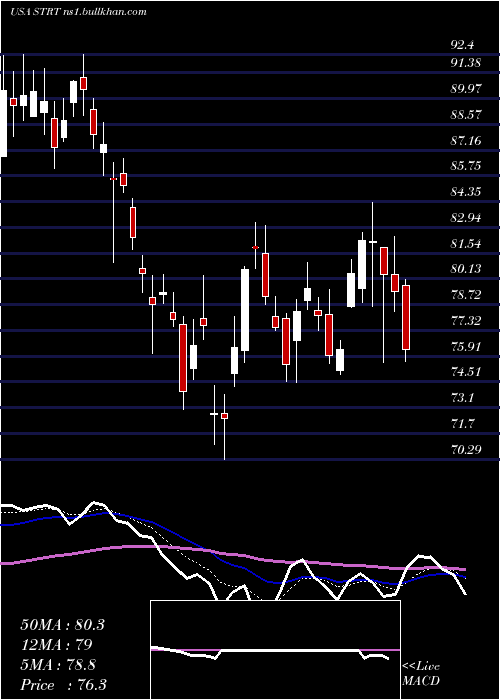Select the 80.13 price axis label

(x=466, y=269)
